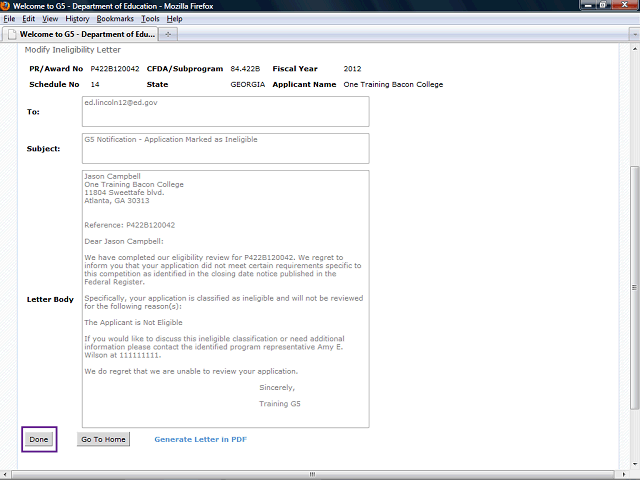Click applicant name One Training Bacon College
Image resolution: width=640 pixels, height=480 pixels.
pyautogui.click(x=393, y=84)
